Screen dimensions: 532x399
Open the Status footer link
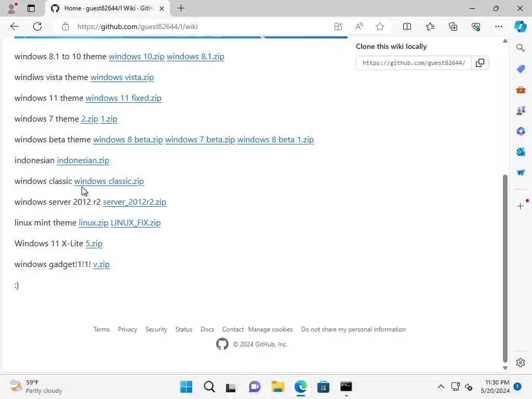(184, 329)
